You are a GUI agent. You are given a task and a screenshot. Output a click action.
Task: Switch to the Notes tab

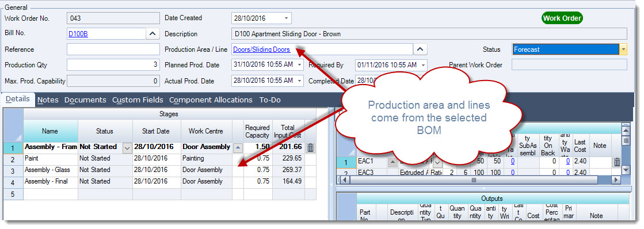coord(48,100)
